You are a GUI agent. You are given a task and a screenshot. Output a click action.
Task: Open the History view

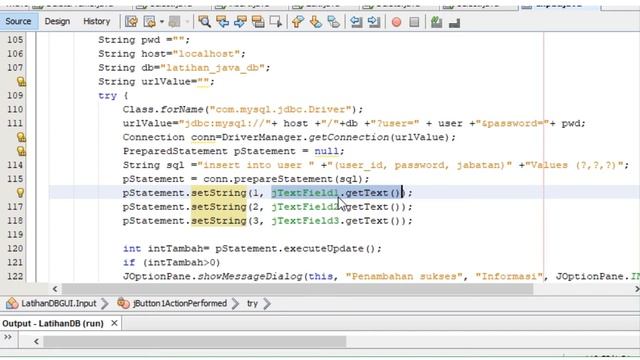coord(97,21)
